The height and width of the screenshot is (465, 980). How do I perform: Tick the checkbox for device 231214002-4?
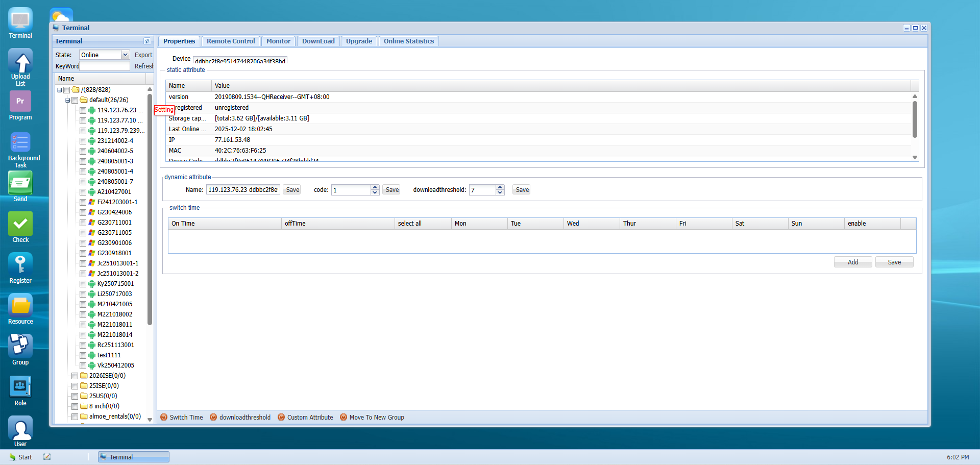83,141
